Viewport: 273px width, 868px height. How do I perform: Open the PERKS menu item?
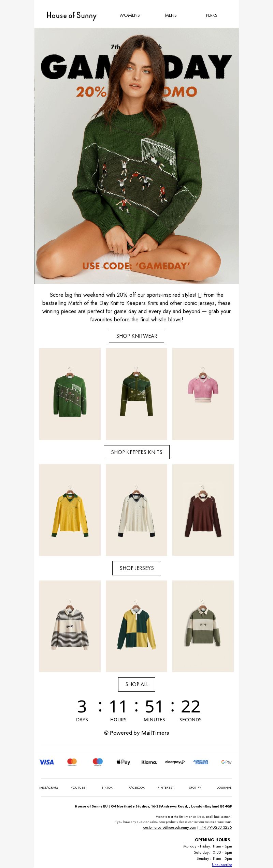(212, 15)
